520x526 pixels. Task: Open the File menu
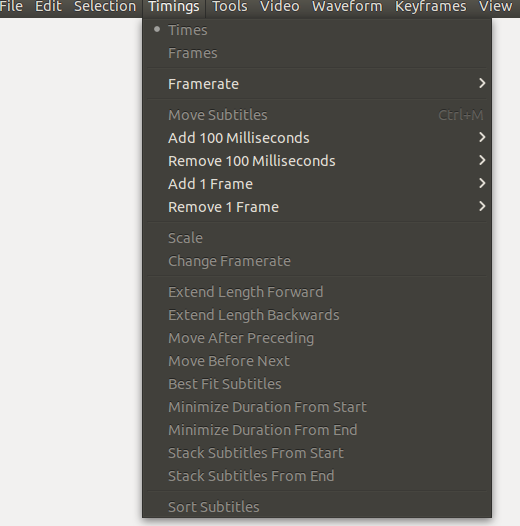click(x=11, y=6)
